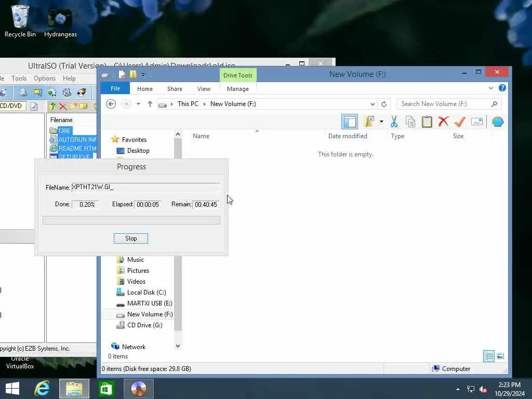Sort by Type column header
Viewport: 532px width, 399px height.
pyautogui.click(x=397, y=136)
